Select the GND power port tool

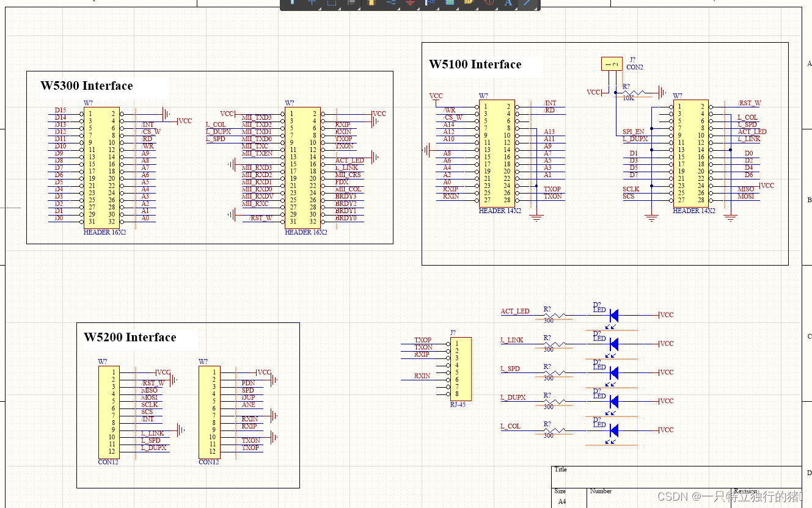click(410, 3)
